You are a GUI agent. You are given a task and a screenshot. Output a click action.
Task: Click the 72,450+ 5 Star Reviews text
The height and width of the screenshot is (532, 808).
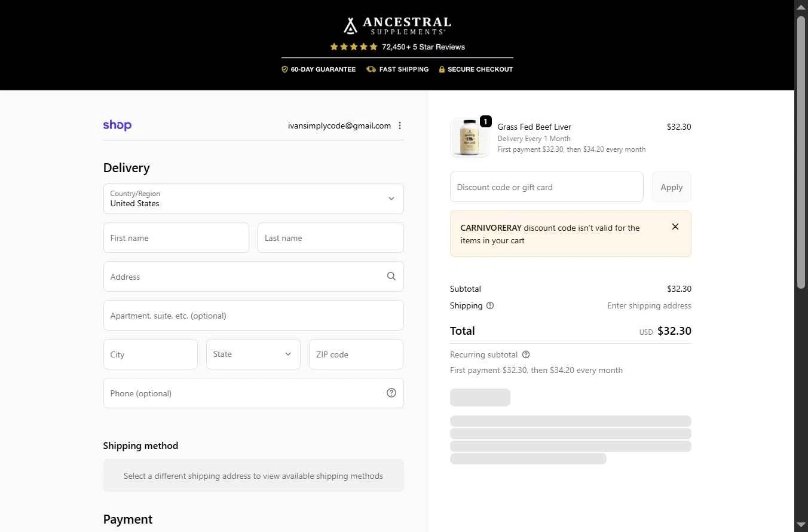423,47
